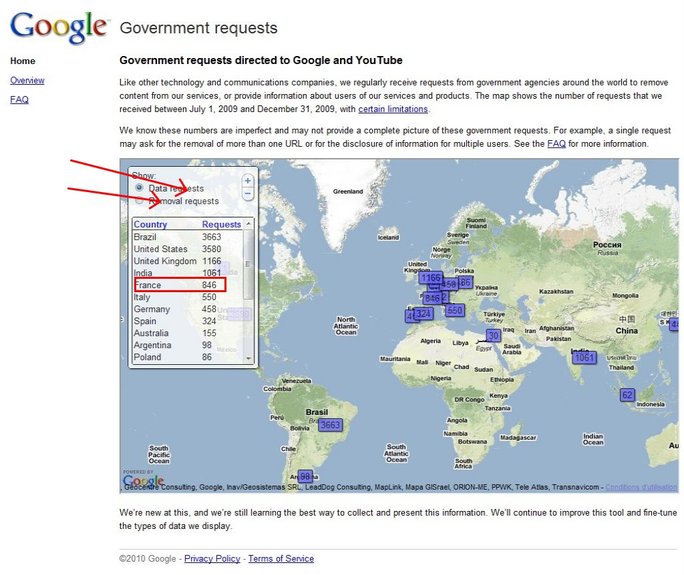Click the 324 marker on Spain
The width and height of the screenshot is (684, 575).
coord(423,313)
